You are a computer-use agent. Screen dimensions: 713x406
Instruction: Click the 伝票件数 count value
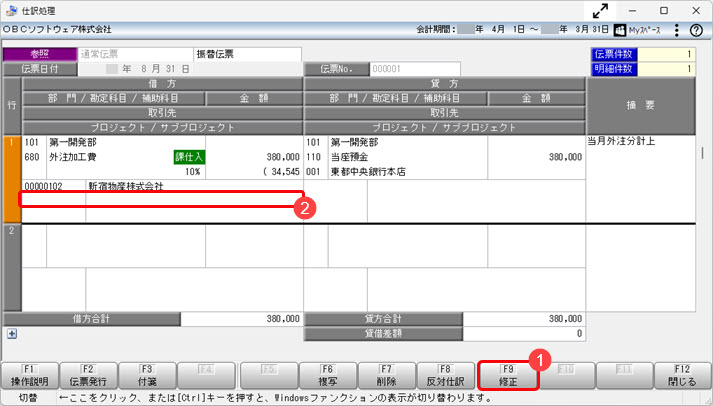666,54
